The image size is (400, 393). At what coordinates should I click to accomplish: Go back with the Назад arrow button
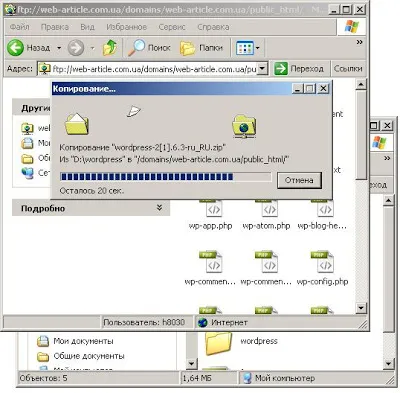click(29, 48)
